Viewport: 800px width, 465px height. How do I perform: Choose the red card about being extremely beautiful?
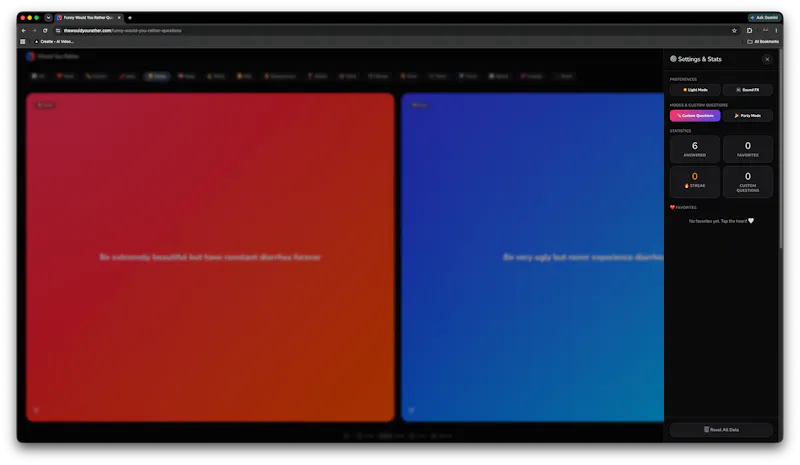coord(210,257)
